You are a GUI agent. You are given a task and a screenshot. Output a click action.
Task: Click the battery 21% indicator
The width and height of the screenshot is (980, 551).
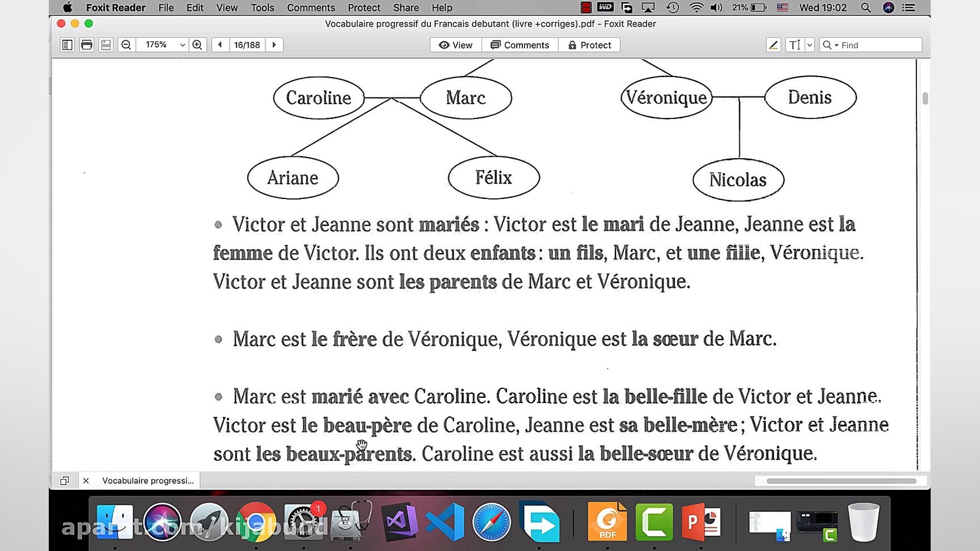pyautogui.click(x=749, y=7)
